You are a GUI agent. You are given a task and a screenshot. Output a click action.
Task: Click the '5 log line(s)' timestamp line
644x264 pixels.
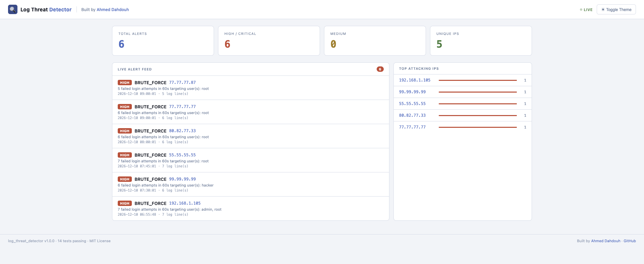[x=153, y=94]
